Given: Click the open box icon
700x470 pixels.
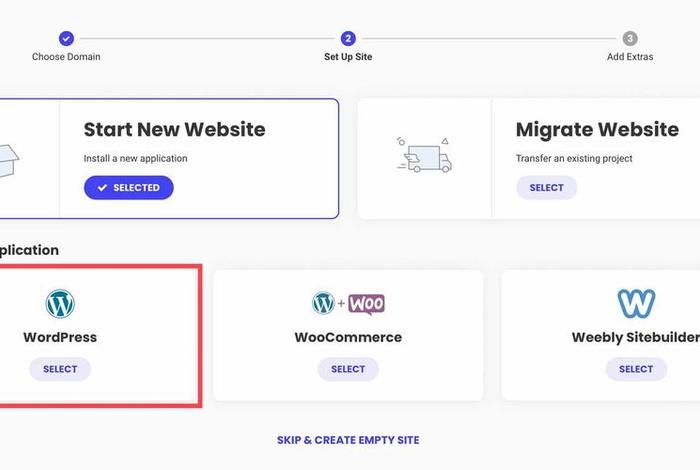Looking at the screenshot, I should (8, 161).
